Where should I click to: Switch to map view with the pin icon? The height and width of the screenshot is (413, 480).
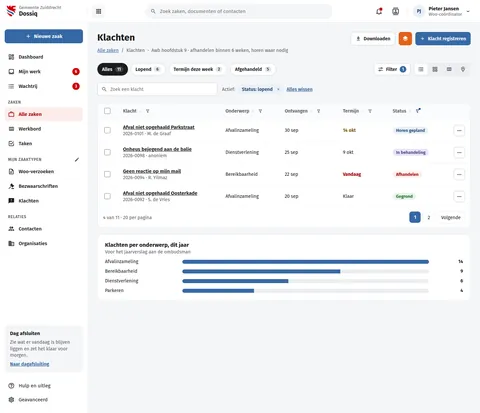point(463,69)
